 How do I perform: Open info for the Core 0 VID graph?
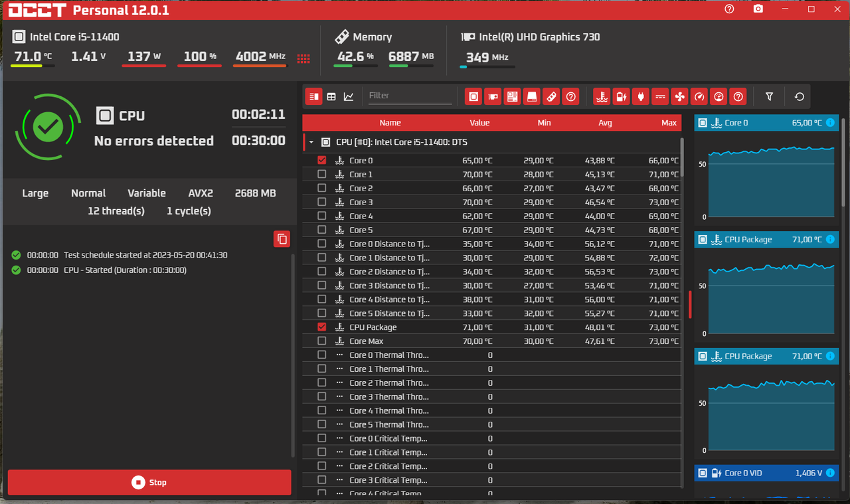pos(830,473)
